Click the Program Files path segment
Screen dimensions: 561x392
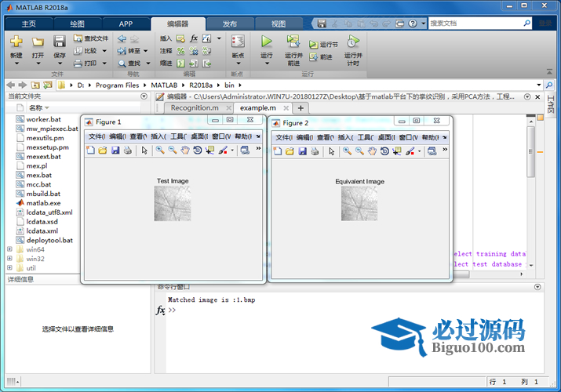[x=118, y=85]
